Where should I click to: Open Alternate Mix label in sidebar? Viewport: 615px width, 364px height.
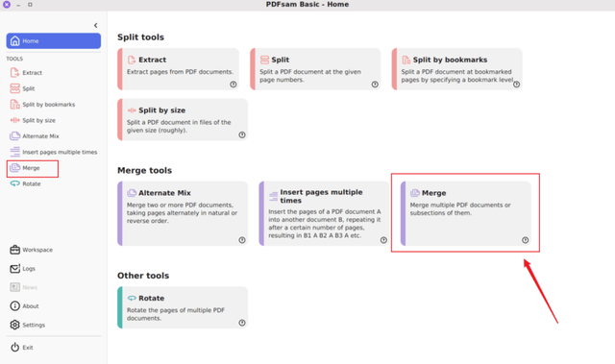[x=40, y=136]
